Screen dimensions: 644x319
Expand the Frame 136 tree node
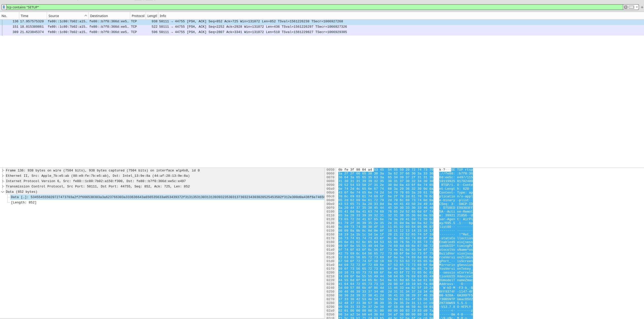pyautogui.click(x=3, y=170)
